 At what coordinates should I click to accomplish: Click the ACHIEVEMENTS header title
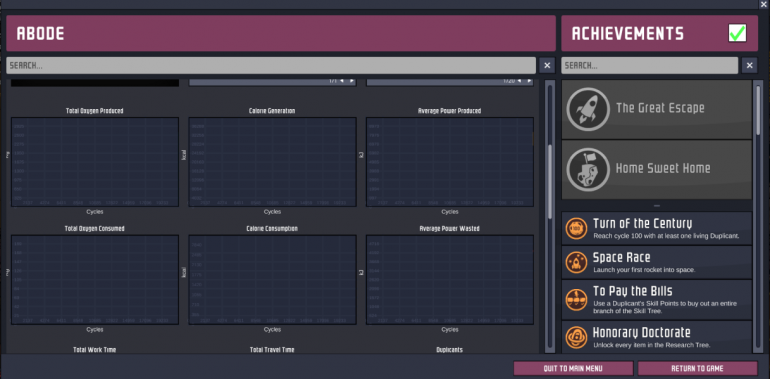(628, 33)
